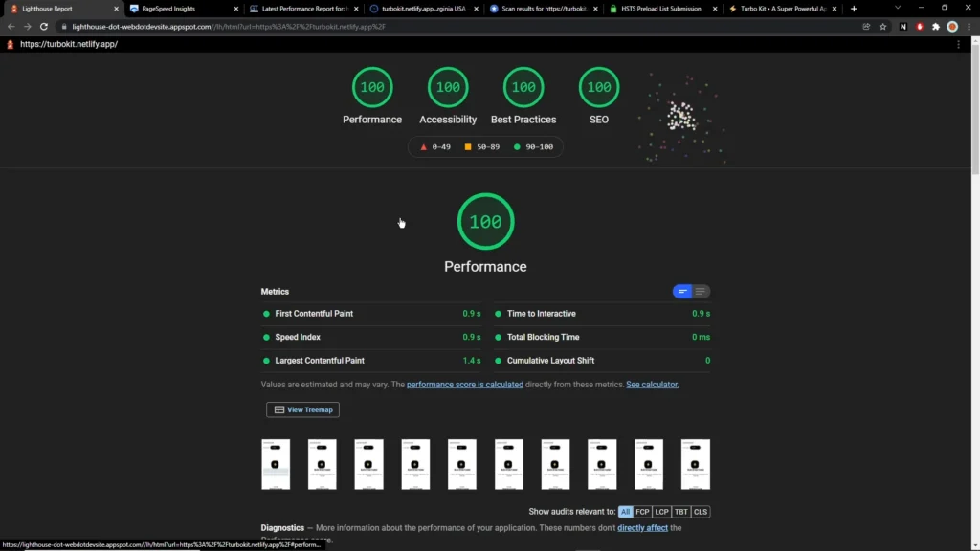The image size is (980, 551).
Task: Click the Accessibility score gauge
Action: point(448,87)
